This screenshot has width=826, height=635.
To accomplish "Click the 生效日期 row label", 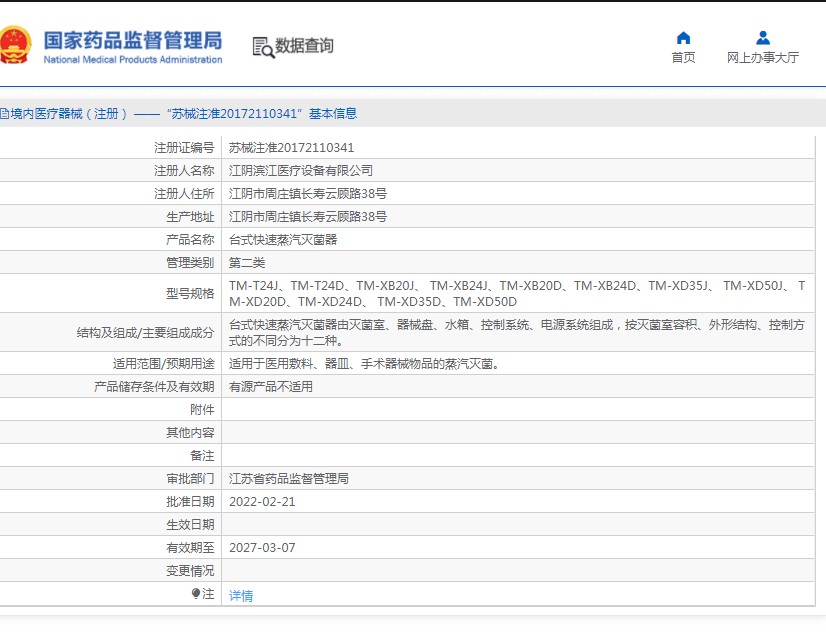I will click(x=190, y=525).
